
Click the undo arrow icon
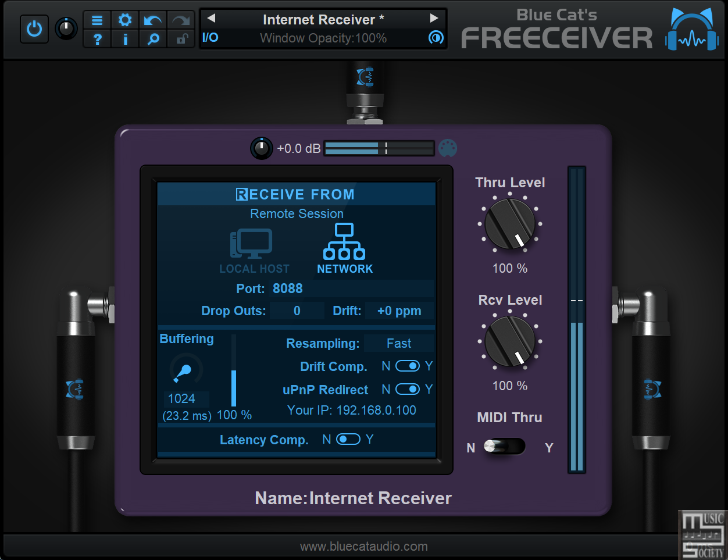coord(153,20)
